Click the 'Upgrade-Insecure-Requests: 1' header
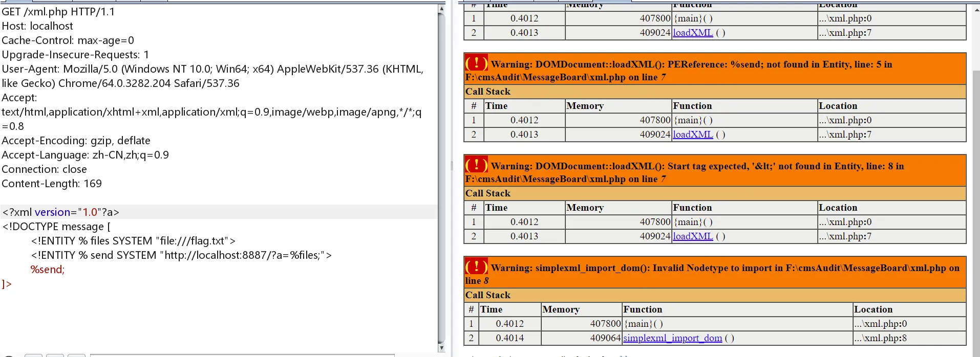 [x=76, y=55]
